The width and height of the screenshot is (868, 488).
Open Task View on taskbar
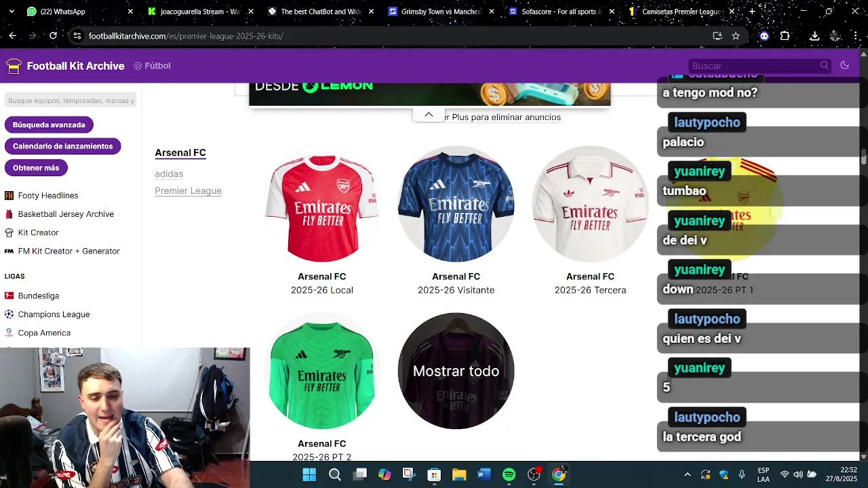[x=360, y=474]
